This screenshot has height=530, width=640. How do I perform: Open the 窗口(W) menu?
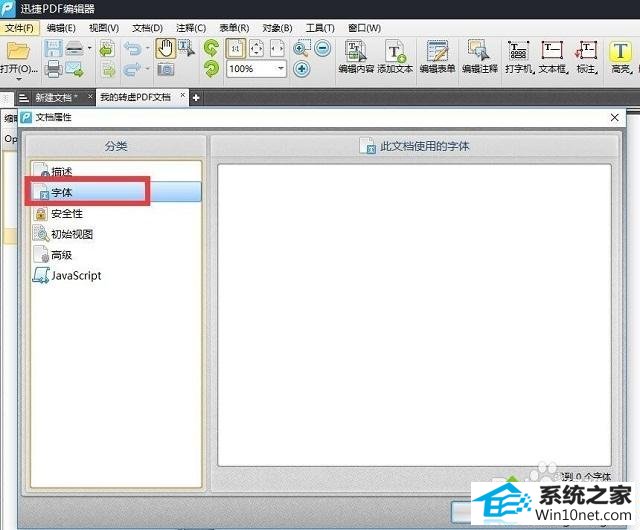coord(364,28)
